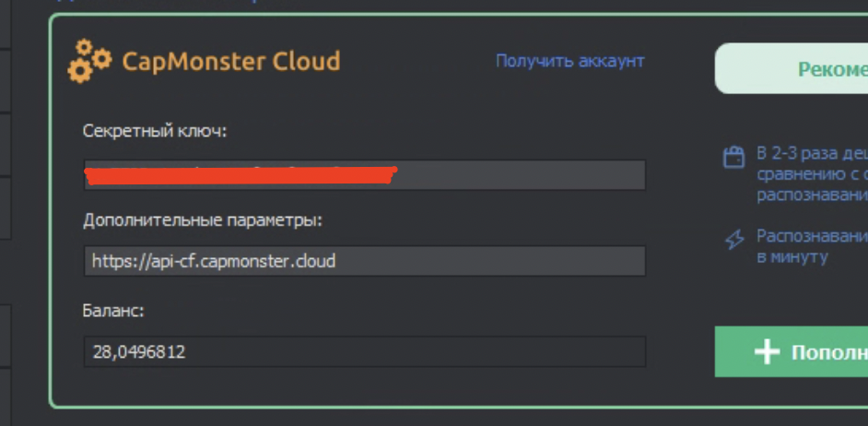868x426 pixels.
Task: Click the api-cf.capmonster.cloud parameters field
Action: pos(364,261)
